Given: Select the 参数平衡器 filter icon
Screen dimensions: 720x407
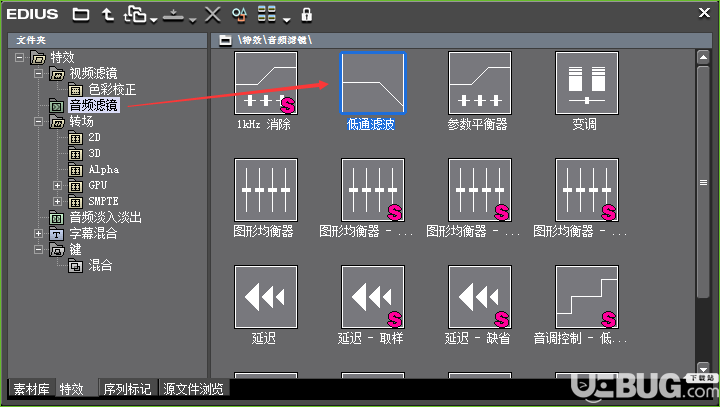Looking at the screenshot, I should click(x=479, y=83).
